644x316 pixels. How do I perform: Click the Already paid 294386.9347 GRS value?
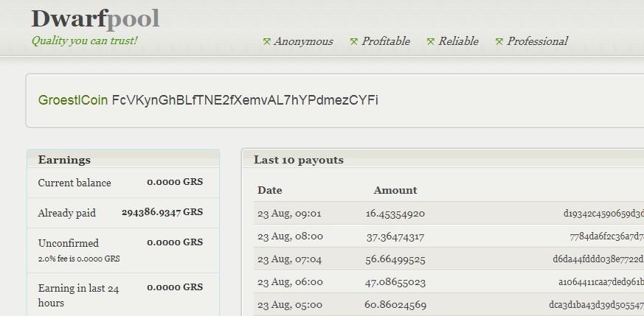click(x=162, y=213)
